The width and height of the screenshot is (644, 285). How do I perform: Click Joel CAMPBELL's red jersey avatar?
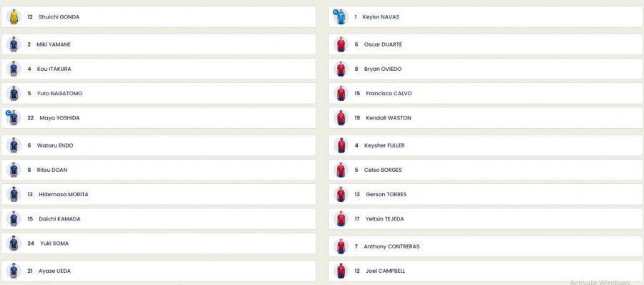tap(341, 271)
